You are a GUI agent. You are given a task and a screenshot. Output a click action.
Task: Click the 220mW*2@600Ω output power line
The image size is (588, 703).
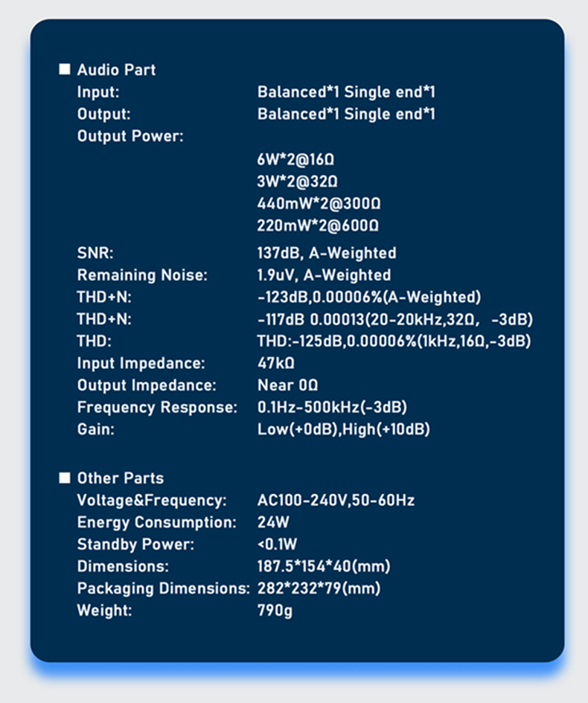(318, 225)
